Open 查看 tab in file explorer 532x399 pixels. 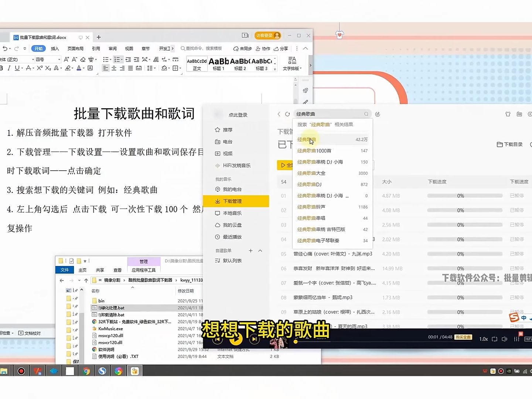(x=117, y=270)
